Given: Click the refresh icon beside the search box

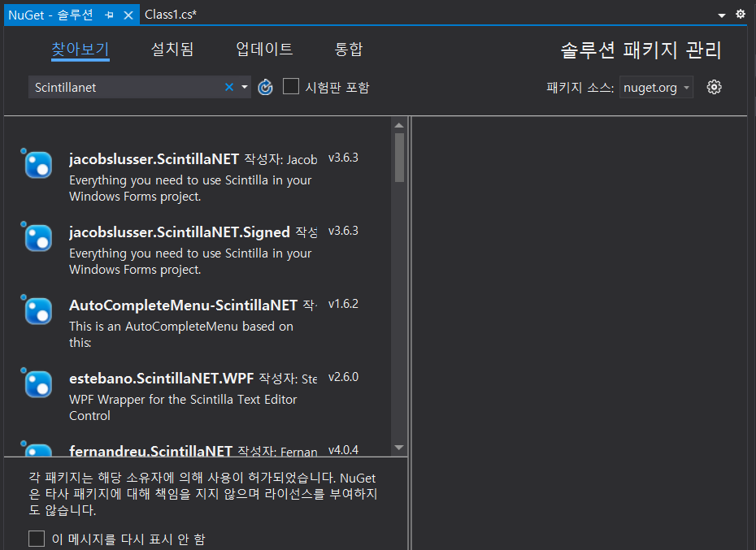Looking at the screenshot, I should (x=265, y=87).
